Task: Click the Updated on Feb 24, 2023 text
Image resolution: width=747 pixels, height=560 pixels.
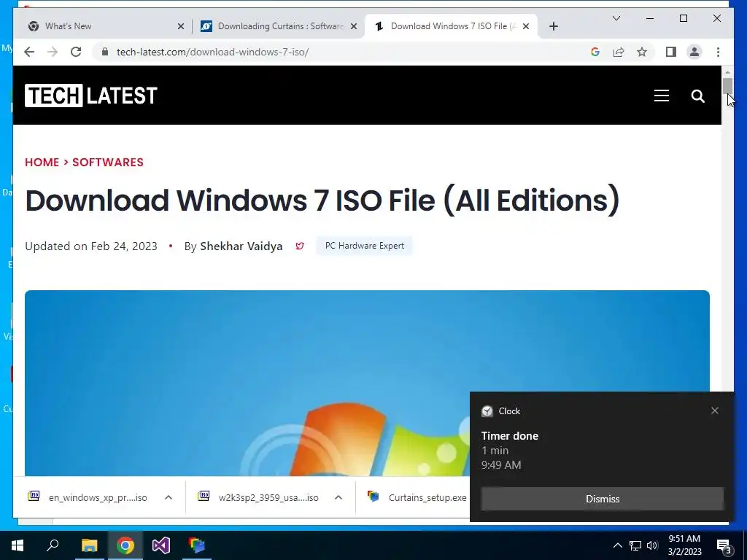Action: click(x=91, y=246)
